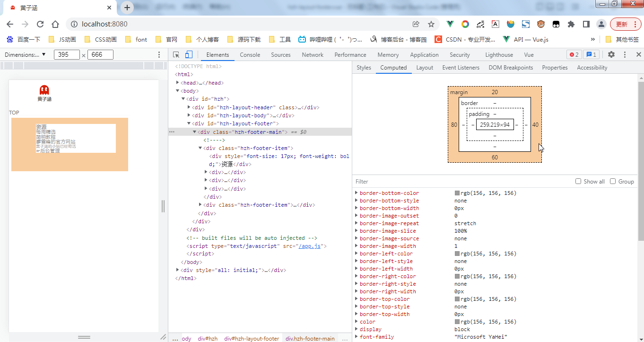644x342 pixels.
Task: Open the CSDN bookmark
Action: point(464,39)
